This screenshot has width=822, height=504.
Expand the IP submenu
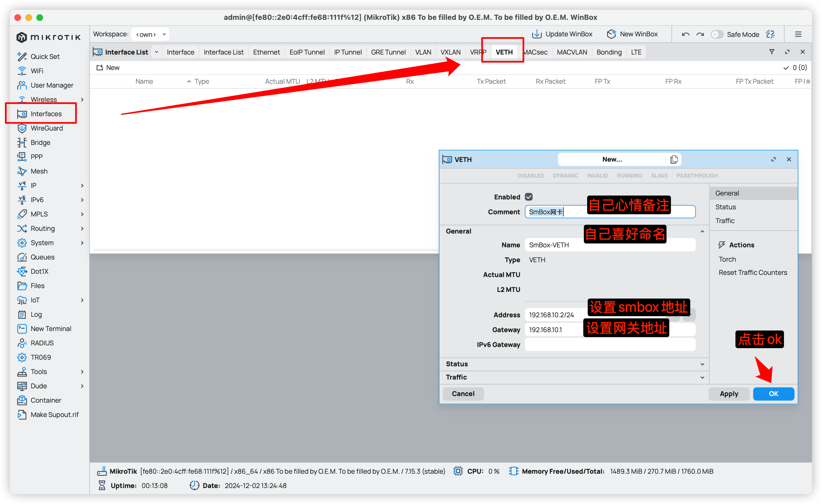[82, 185]
